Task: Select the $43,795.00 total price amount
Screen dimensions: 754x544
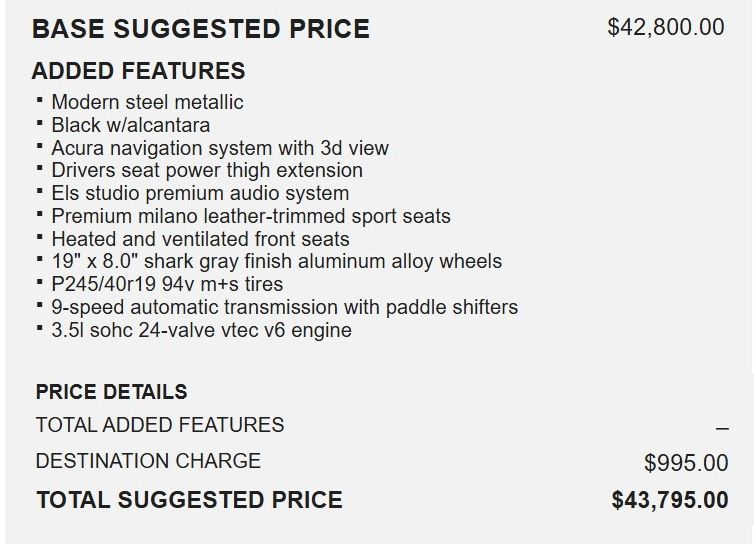Action: pyautogui.click(x=670, y=500)
